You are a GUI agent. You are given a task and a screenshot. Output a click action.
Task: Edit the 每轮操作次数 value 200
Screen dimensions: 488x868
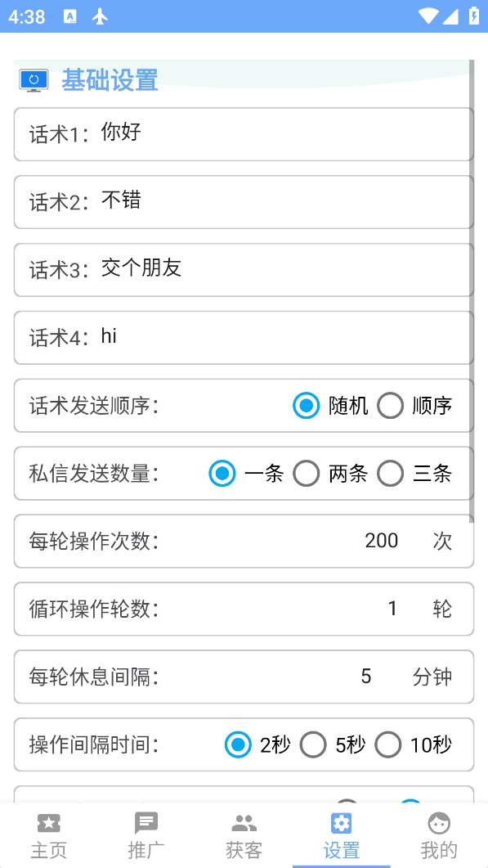pos(382,541)
